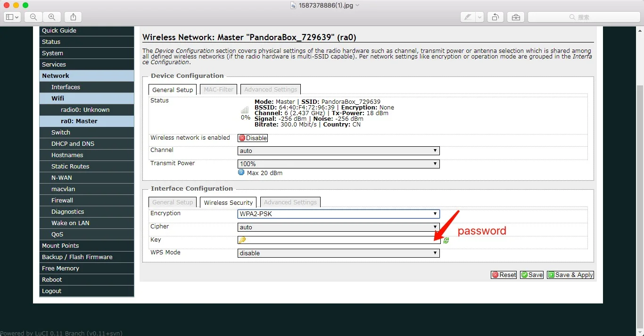This screenshot has width=644, height=336.
Task: Open the WPS Mode dropdown
Action: click(339, 253)
